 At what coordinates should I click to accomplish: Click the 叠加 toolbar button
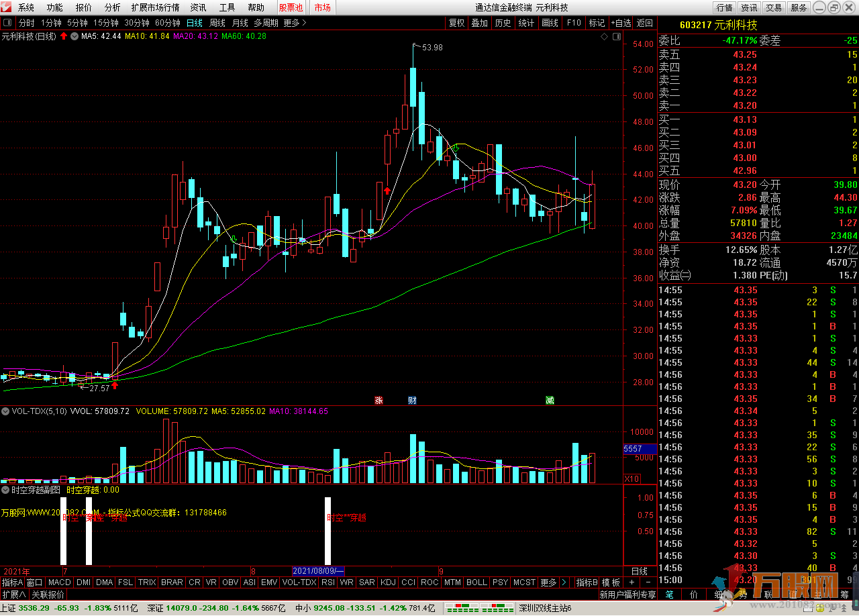tap(479, 23)
